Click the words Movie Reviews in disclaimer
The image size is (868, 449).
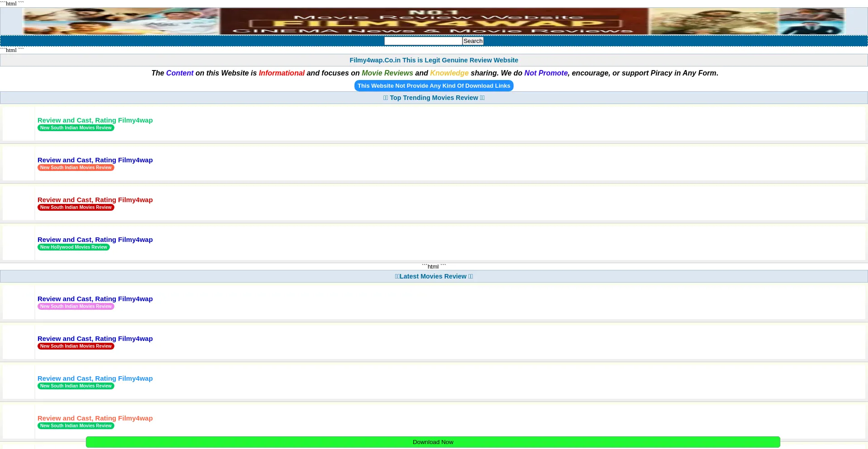[387, 73]
